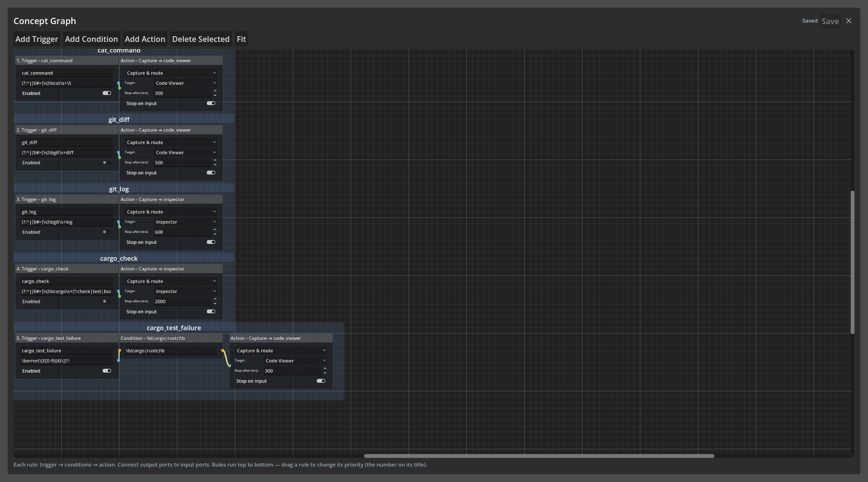This screenshot has width=868, height=482.
Task: Open cargo_check action's Capture & route dropdown
Action: point(171,281)
